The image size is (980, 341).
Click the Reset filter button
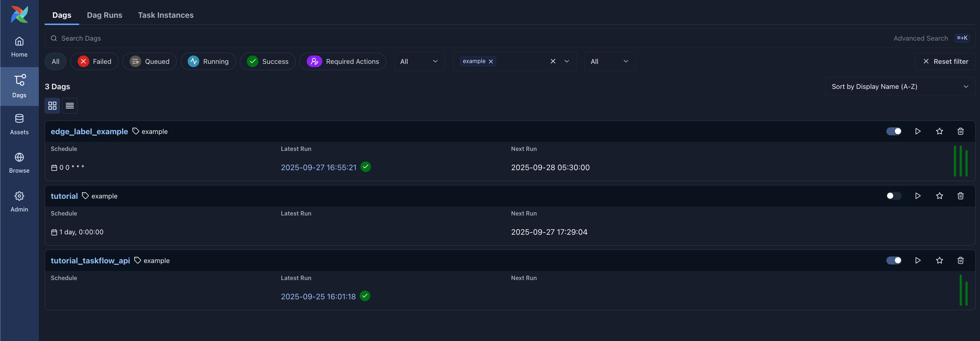coord(946,61)
